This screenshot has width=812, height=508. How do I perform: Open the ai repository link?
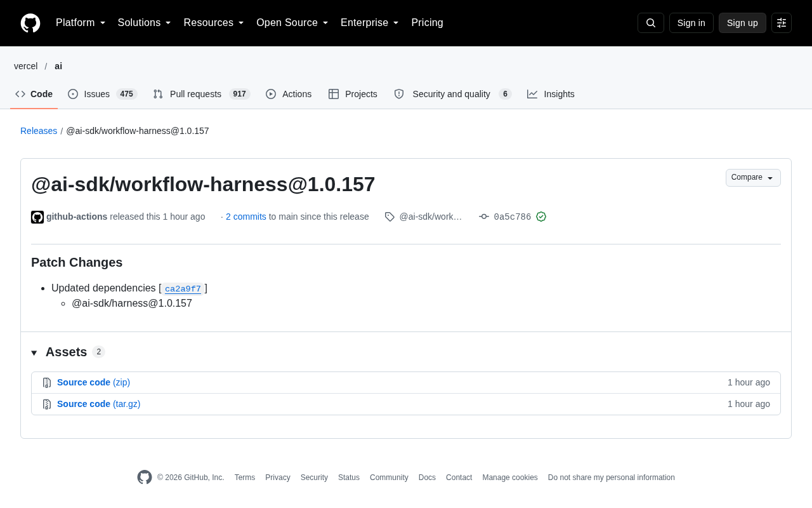[x=58, y=66]
